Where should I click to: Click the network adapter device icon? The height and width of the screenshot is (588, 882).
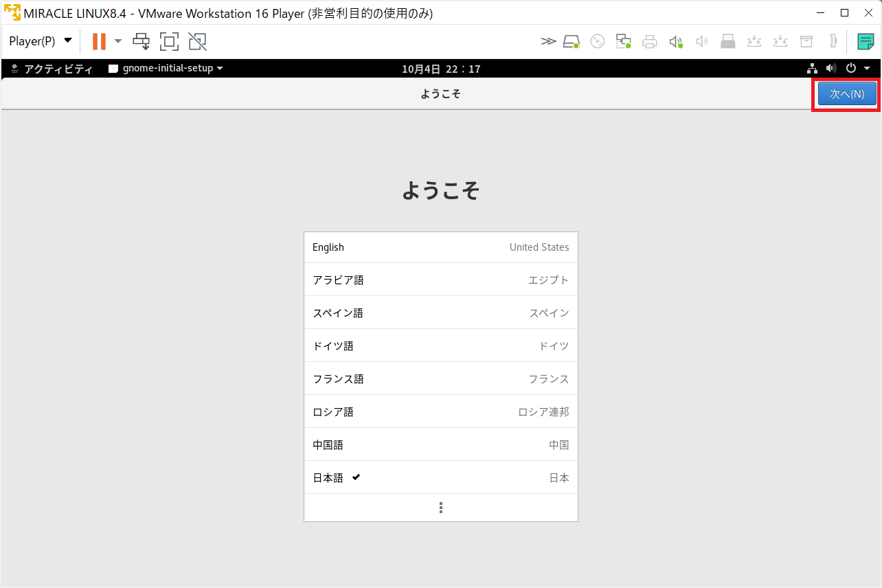pos(623,41)
